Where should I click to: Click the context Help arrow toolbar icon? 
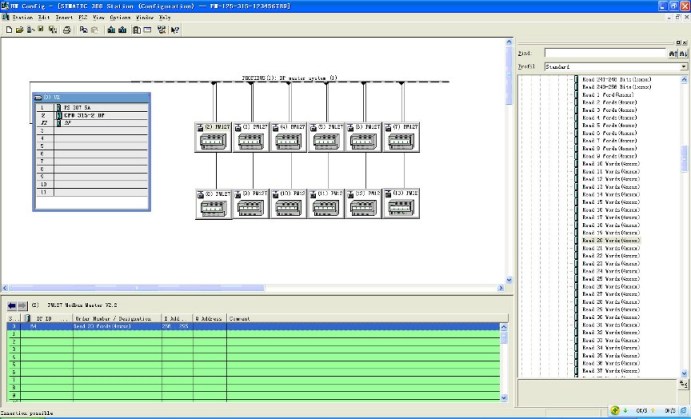[176, 31]
